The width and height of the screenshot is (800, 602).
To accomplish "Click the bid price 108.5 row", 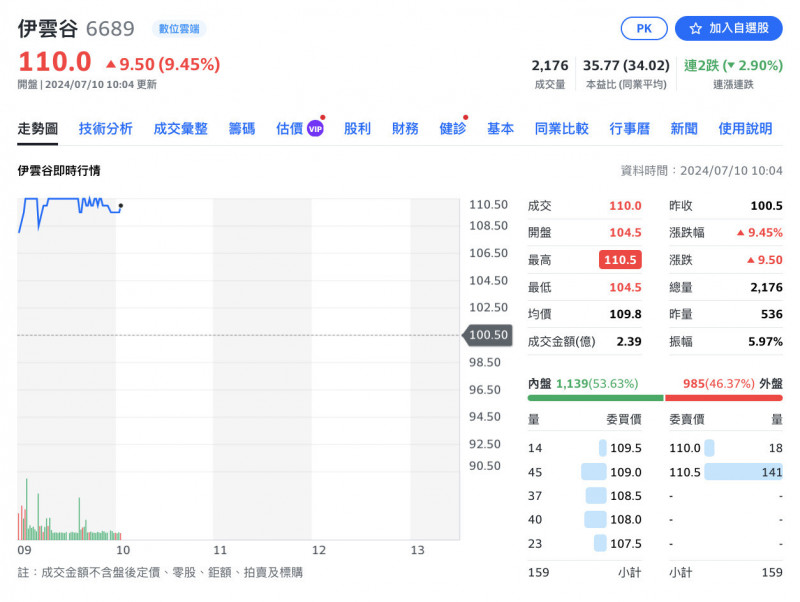I will tap(585, 495).
